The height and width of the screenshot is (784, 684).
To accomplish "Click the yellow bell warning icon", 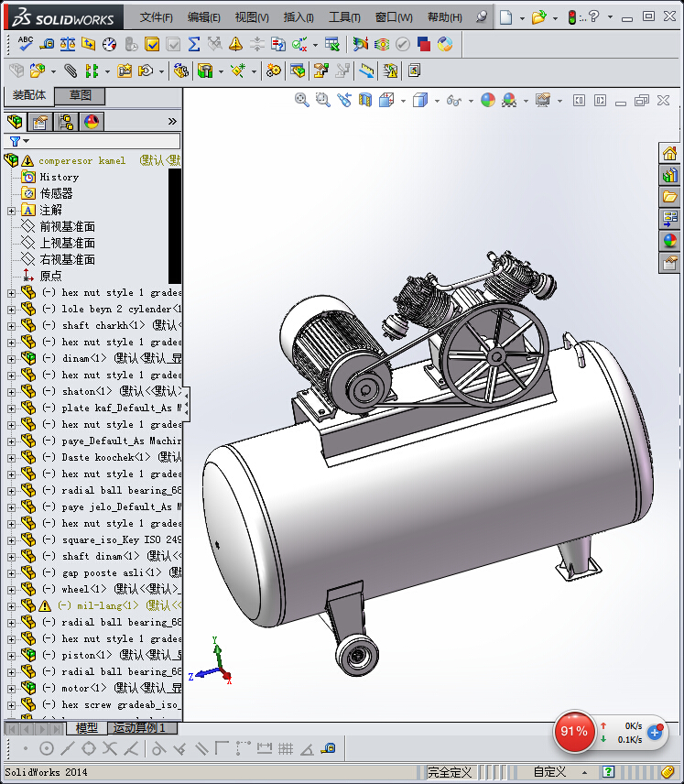I will click(x=235, y=44).
